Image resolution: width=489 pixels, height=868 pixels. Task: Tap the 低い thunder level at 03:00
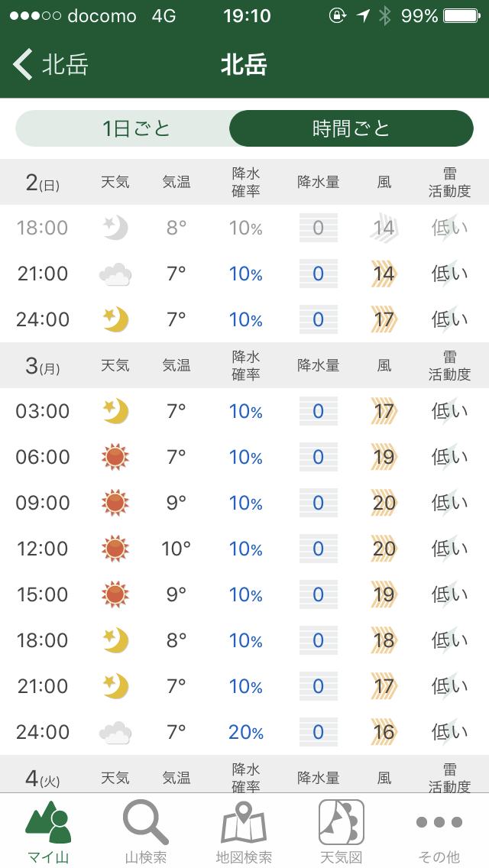[449, 411]
